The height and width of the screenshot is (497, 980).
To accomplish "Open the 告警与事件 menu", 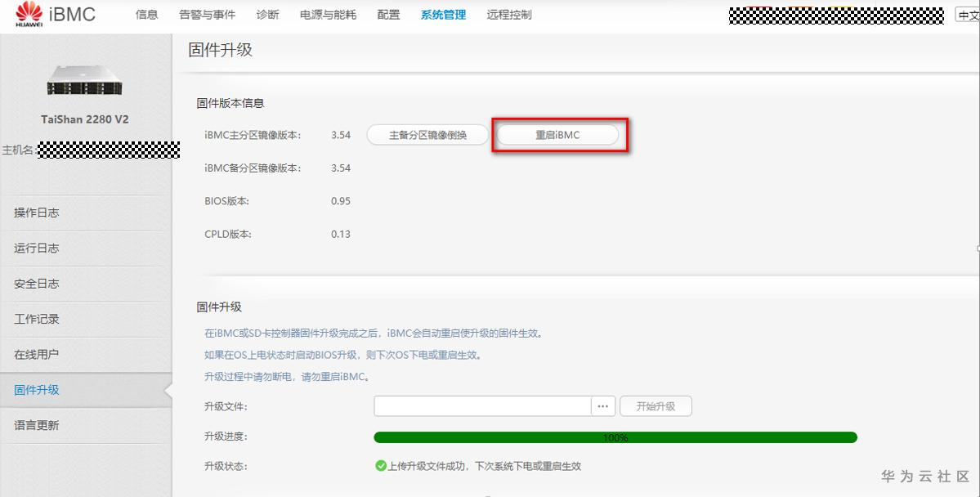I will pyautogui.click(x=207, y=15).
